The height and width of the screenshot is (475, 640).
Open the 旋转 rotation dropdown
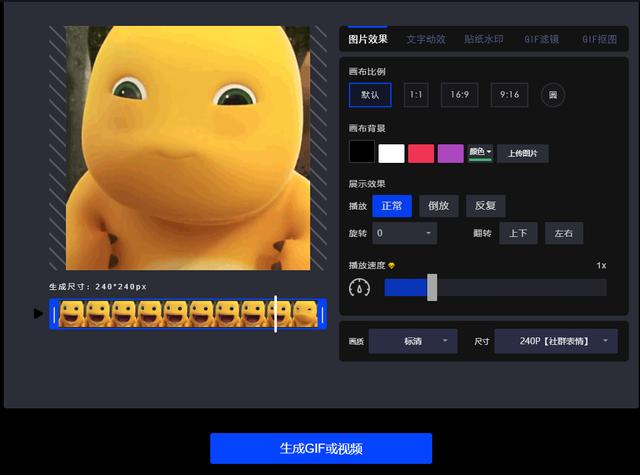404,233
